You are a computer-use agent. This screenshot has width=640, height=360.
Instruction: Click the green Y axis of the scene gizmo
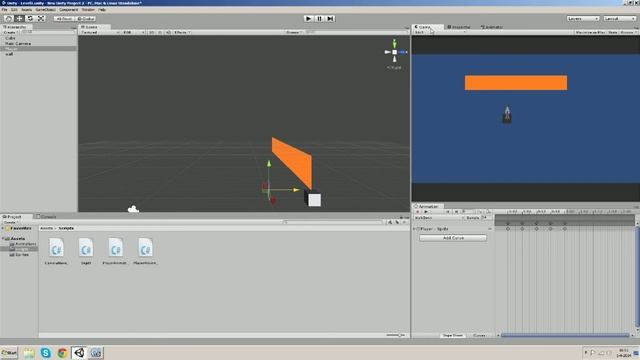(394, 43)
